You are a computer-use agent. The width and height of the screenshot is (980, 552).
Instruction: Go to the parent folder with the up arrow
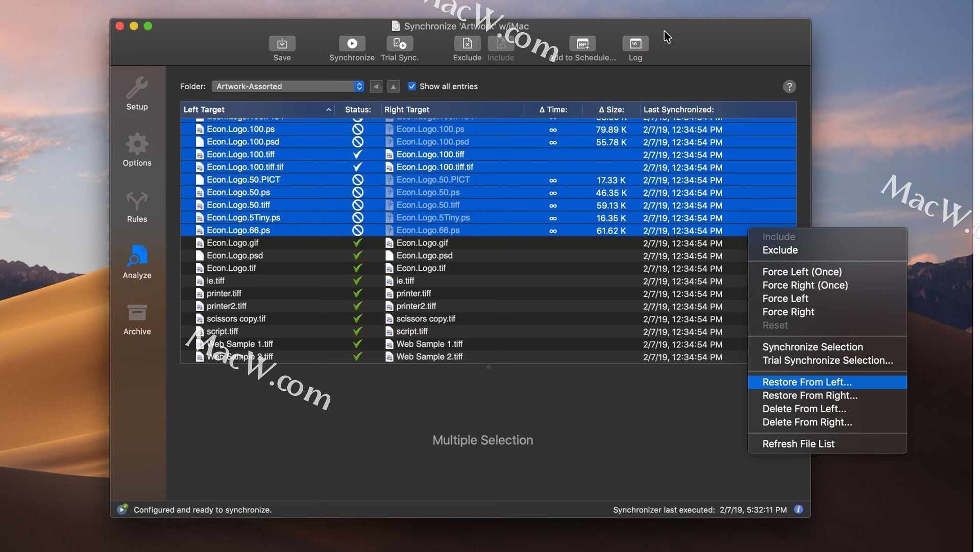393,87
